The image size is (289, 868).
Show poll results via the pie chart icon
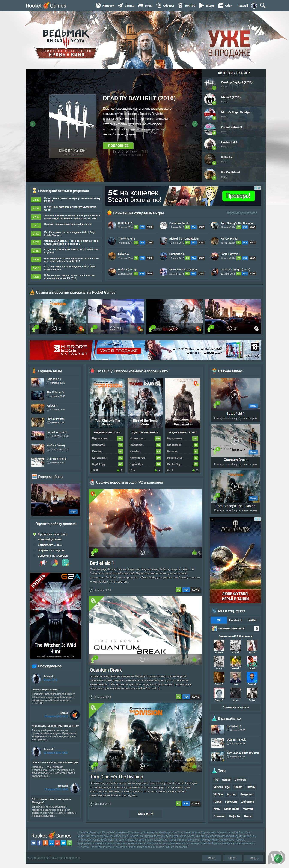[54, 562]
